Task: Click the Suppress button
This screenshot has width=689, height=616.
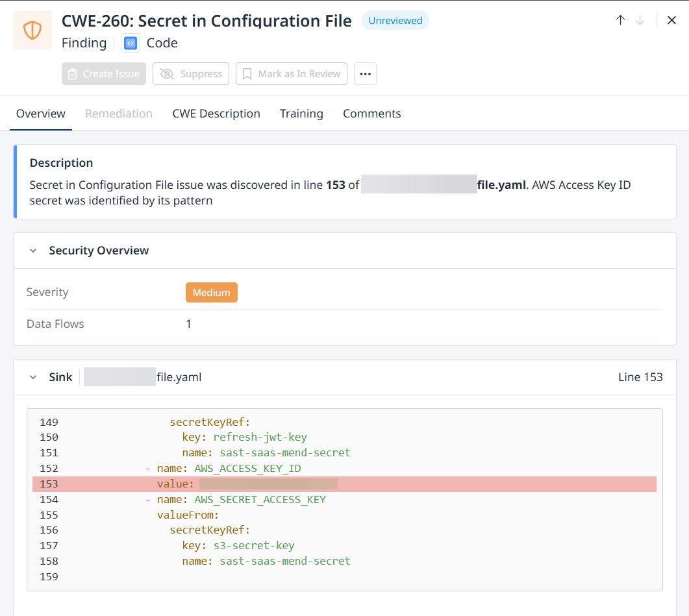Action: 190,73
